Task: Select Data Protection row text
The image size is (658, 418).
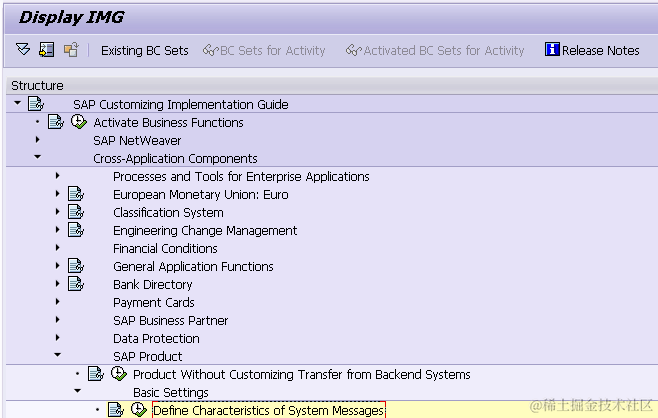Action: [157, 338]
